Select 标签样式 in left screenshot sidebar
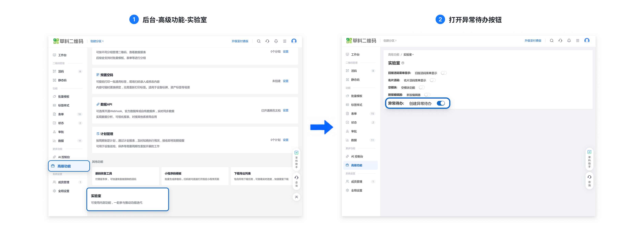The height and width of the screenshot is (252, 644). click(67, 105)
